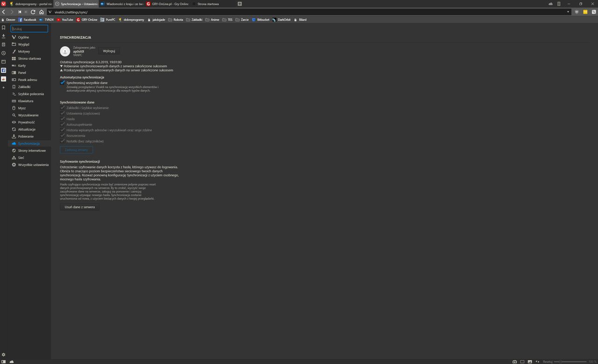This screenshot has height=364, width=598.
Task: Focus the Szukaj settings search field
Action: point(29,28)
